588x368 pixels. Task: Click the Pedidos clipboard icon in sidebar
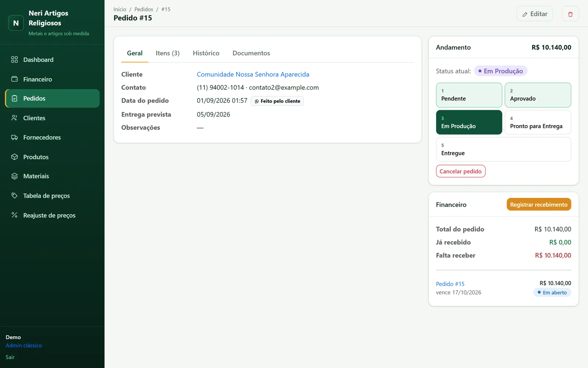pyautogui.click(x=14, y=98)
